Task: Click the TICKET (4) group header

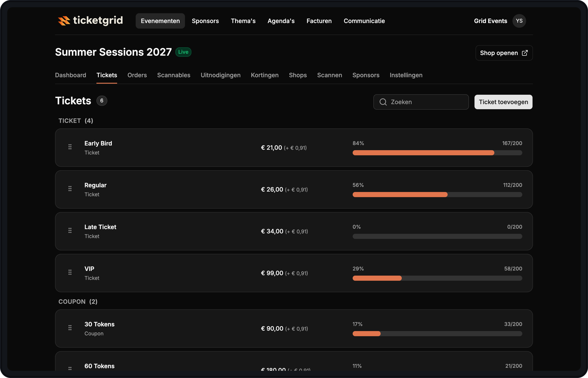Action: click(x=76, y=121)
